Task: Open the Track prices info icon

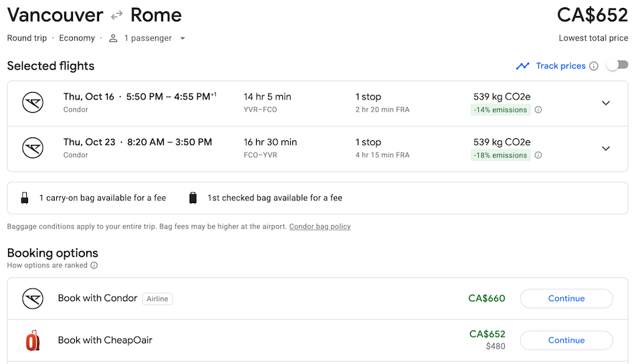Action: (594, 66)
